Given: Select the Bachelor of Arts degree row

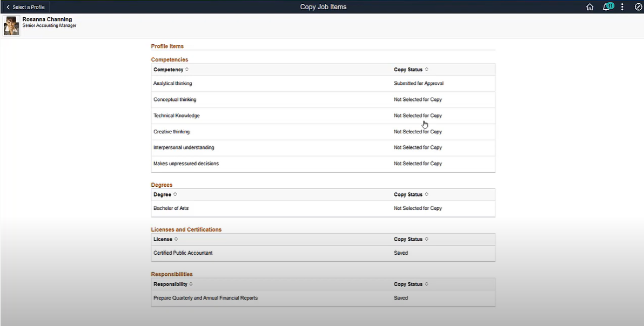Looking at the screenshot, I should point(323,208).
